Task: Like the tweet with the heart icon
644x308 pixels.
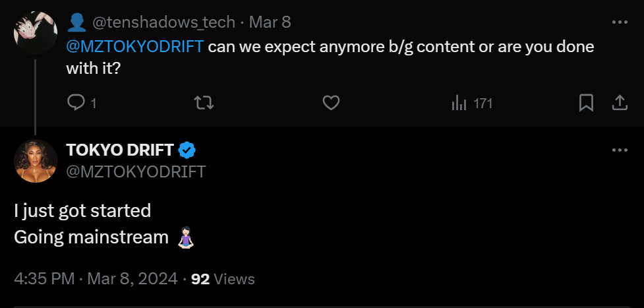Action: point(331,103)
